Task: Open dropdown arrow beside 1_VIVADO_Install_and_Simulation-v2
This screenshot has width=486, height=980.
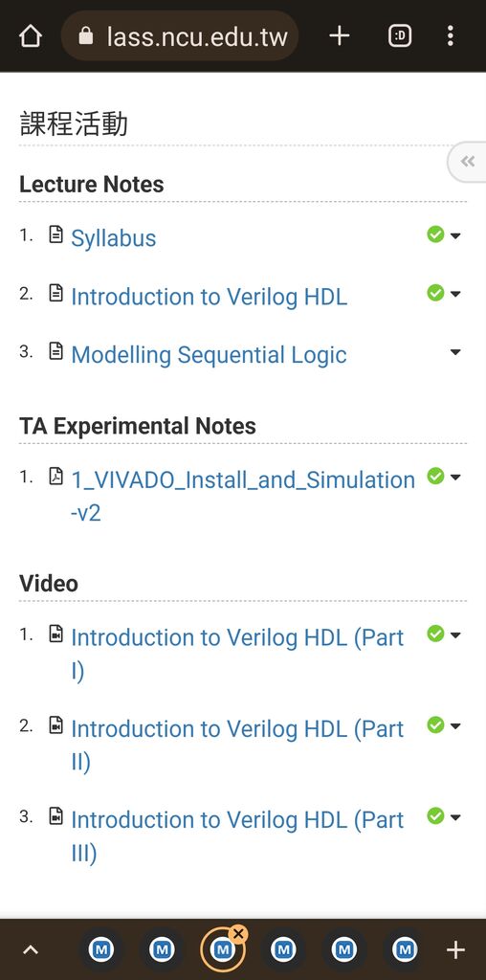Action: coord(455,478)
